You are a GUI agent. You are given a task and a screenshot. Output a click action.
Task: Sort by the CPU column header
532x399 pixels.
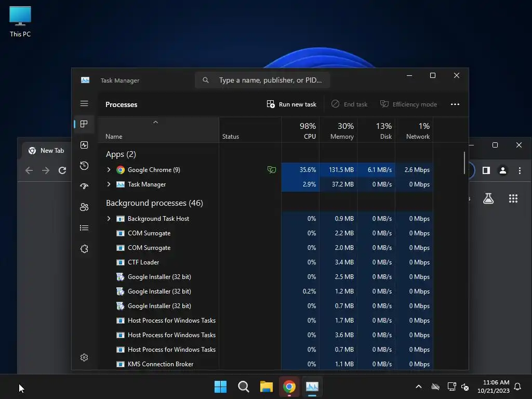click(300, 130)
